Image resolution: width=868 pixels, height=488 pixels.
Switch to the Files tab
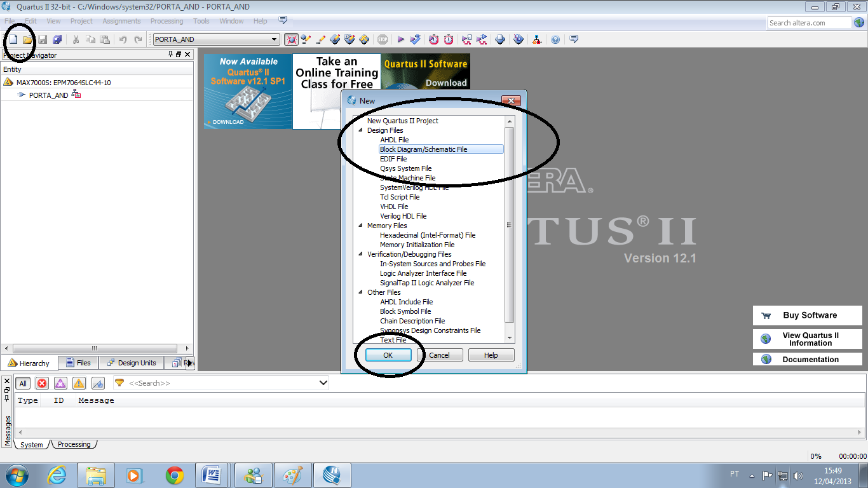pos(78,363)
